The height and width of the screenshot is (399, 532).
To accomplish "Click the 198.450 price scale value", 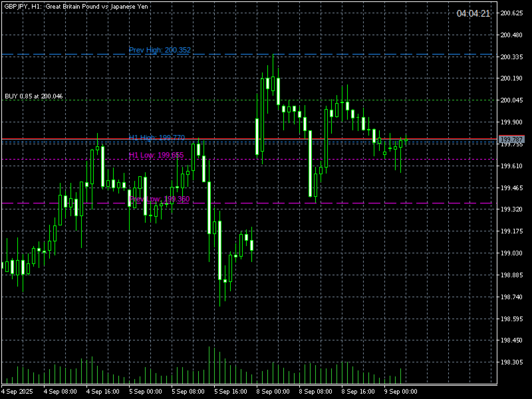I will [511, 340].
